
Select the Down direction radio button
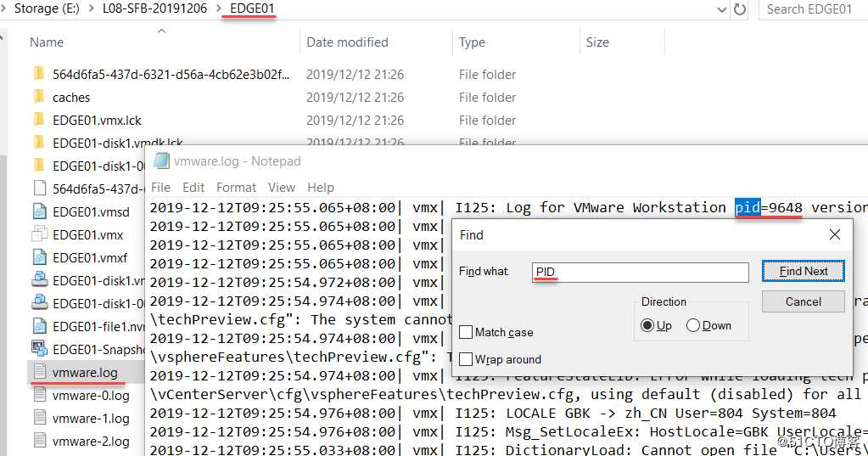click(x=693, y=325)
